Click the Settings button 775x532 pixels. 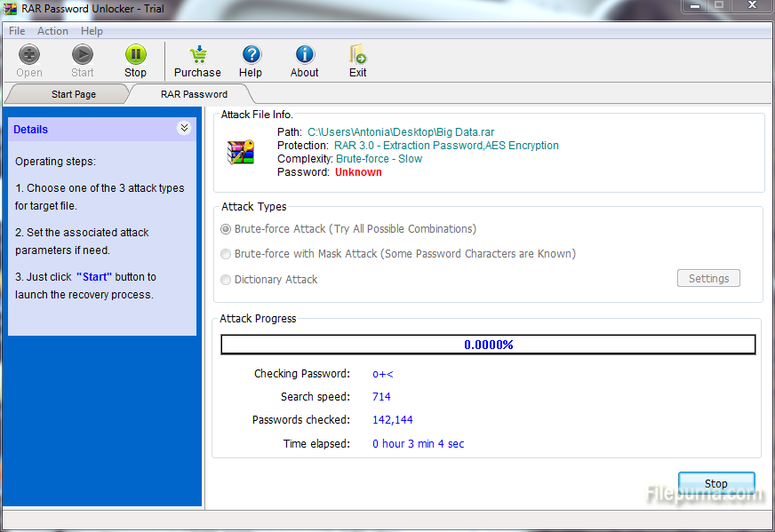[708, 279]
